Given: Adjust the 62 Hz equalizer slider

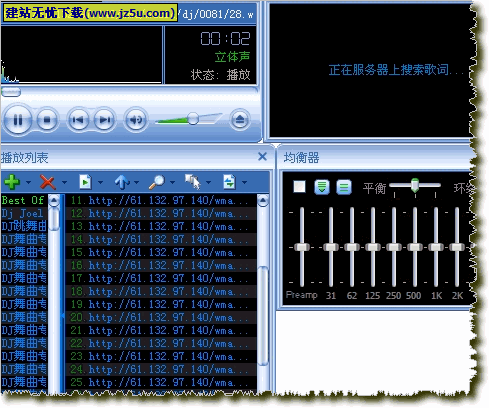Looking at the screenshot, I should point(352,247).
